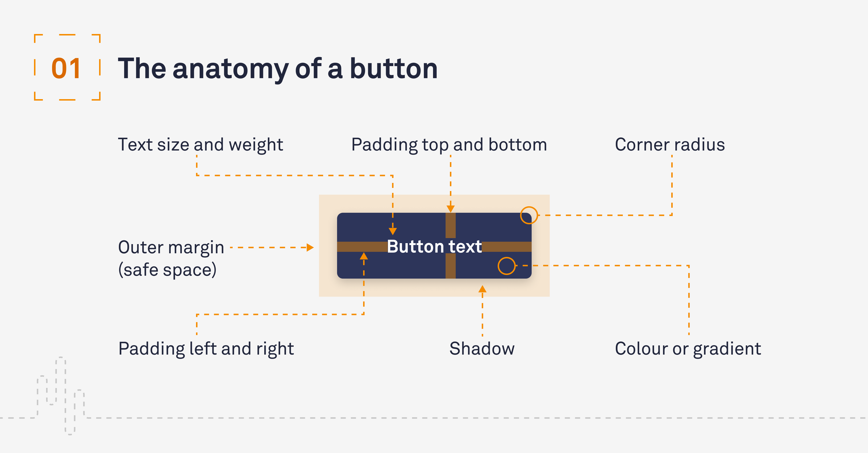The height and width of the screenshot is (453, 868).
Task: Click the "Corner radius" label
Action: tap(670, 144)
